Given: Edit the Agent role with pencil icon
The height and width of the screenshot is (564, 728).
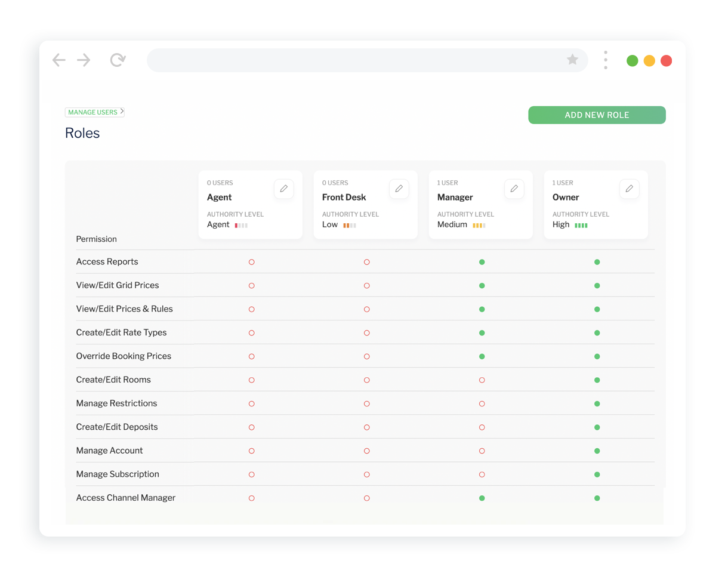Looking at the screenshot, I should [x=283, y=189].
